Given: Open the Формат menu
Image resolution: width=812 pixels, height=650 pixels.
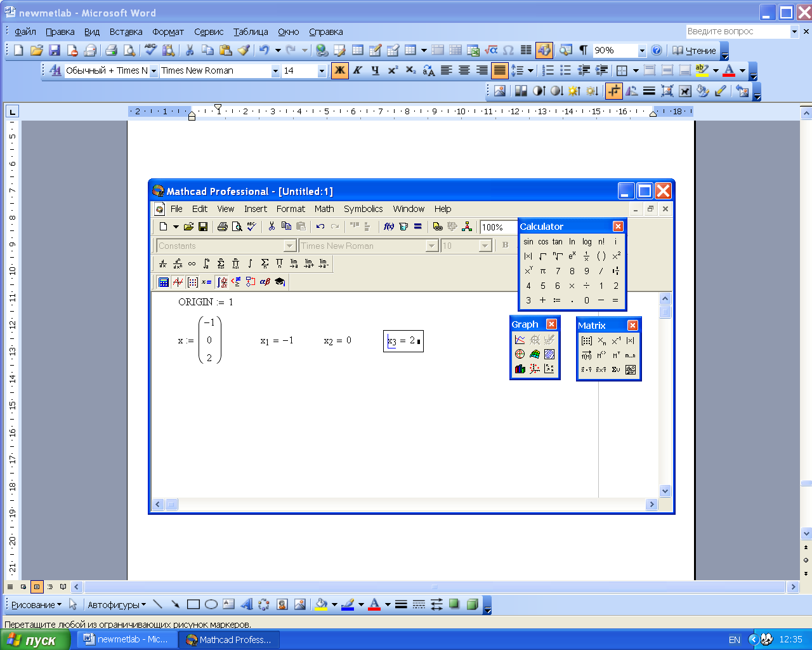Looking at the screenshot, I should tap(168, 32).
